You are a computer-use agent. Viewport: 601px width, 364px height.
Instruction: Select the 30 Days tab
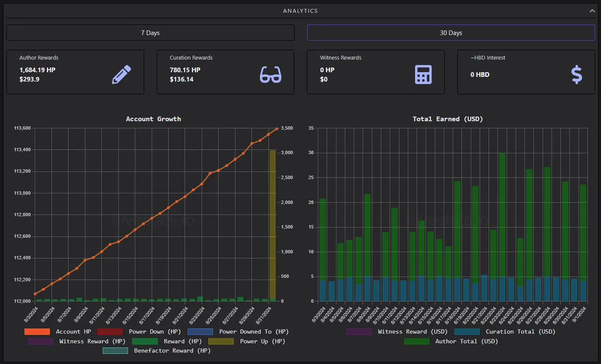(451, 33)
